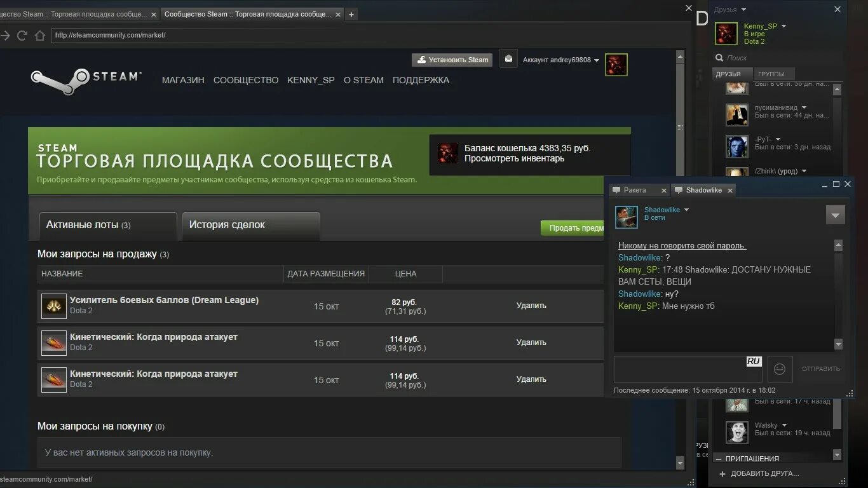The width and height of the screenshot is (868, 488).
Task: Click Удалить for first Кинетический listing
Action: (x=531, y=342)
